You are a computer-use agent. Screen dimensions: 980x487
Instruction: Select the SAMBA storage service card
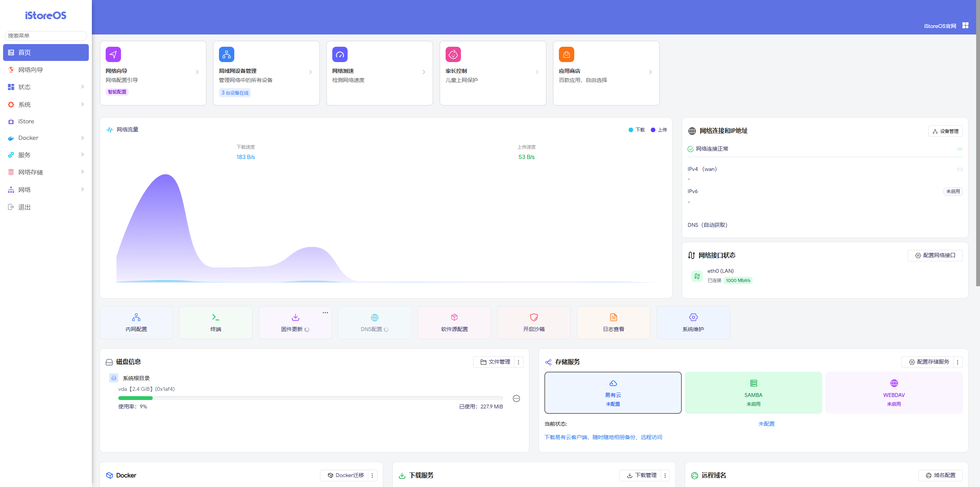tap(753, 393)
